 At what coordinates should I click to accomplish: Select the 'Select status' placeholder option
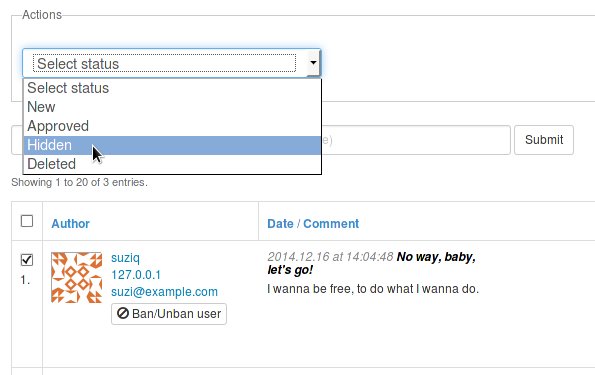[172, 88]
